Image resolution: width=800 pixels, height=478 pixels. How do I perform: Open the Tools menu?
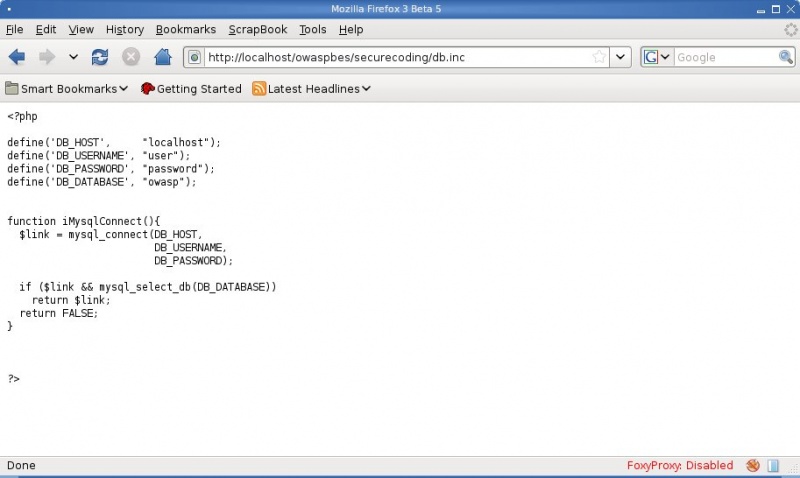(313, 30)
